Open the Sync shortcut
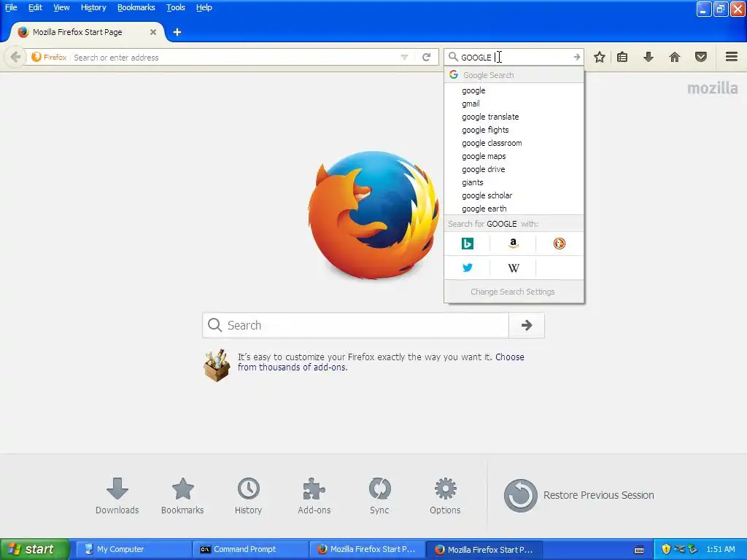 tap(379, 496)
